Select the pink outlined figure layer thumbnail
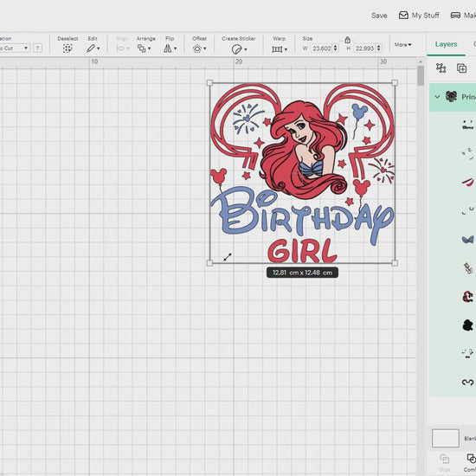Image resolution: width=476 pixels, height=476 pixels. click(x=468, y=268)
